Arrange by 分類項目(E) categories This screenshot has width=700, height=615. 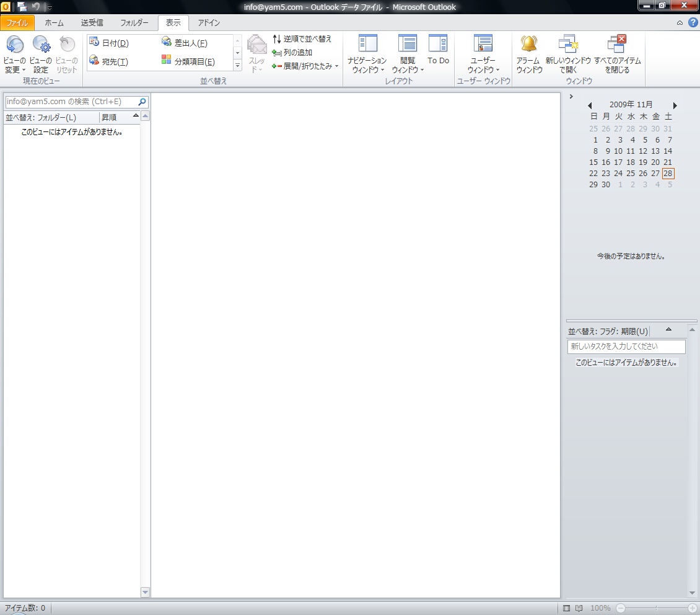click(x=188, y=61)
